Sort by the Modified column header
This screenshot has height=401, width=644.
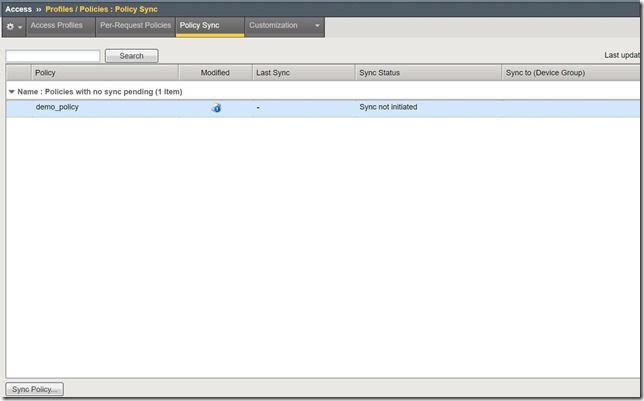(x=215, y=73)
